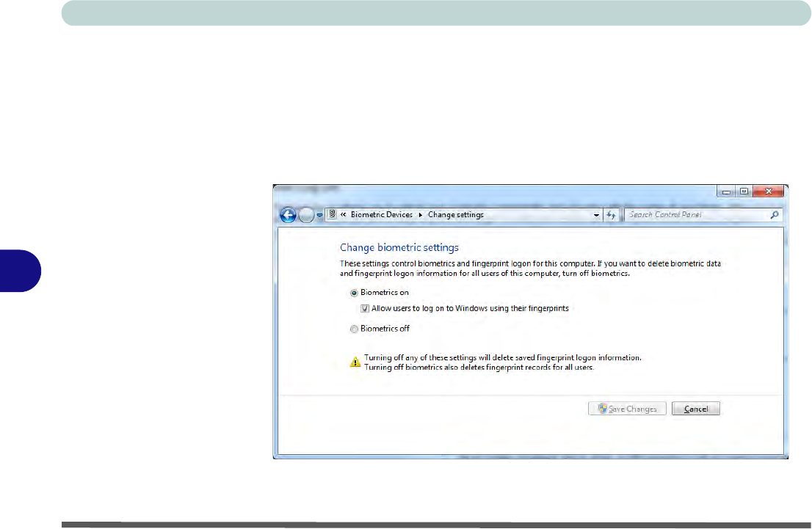The height and width of the screenshot is (529, 812).
Task: Select the Biometrics on radio button
Action: 355,293
